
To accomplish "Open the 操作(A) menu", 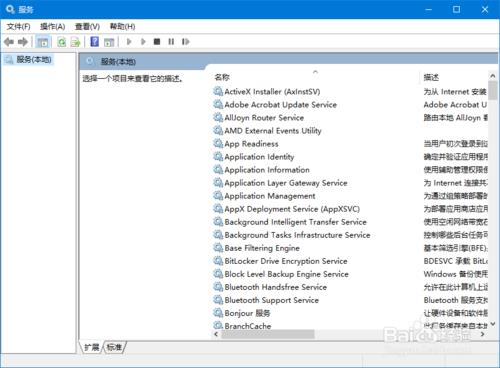I will [x=52, y=26].
